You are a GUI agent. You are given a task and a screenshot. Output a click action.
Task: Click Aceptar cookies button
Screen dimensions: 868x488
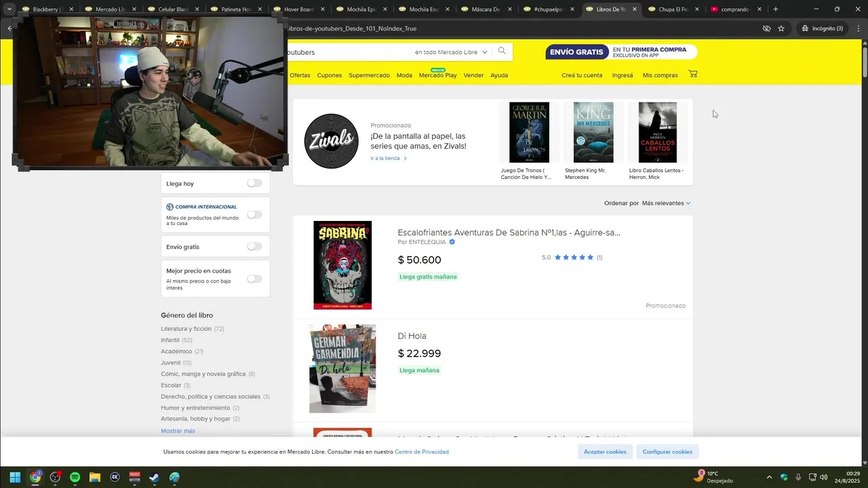click(x=605, y=451)
